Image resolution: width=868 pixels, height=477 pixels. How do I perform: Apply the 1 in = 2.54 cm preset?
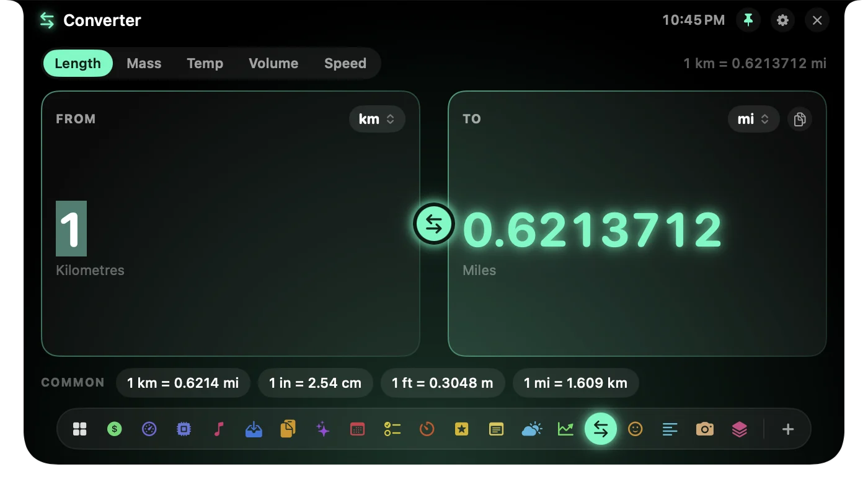click(x=315, y=383)
